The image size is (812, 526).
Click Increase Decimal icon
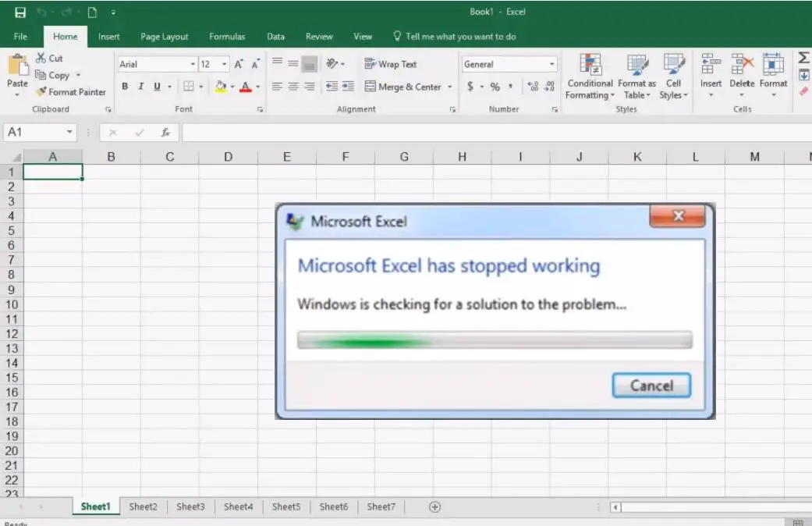pyautogui.click(x=533, y=87)
